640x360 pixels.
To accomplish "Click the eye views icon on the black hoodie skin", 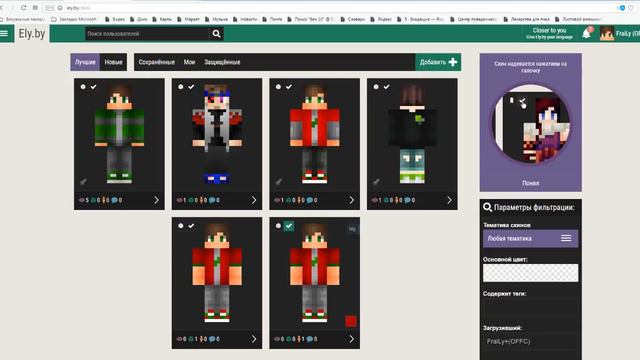I will click(374, 200).
